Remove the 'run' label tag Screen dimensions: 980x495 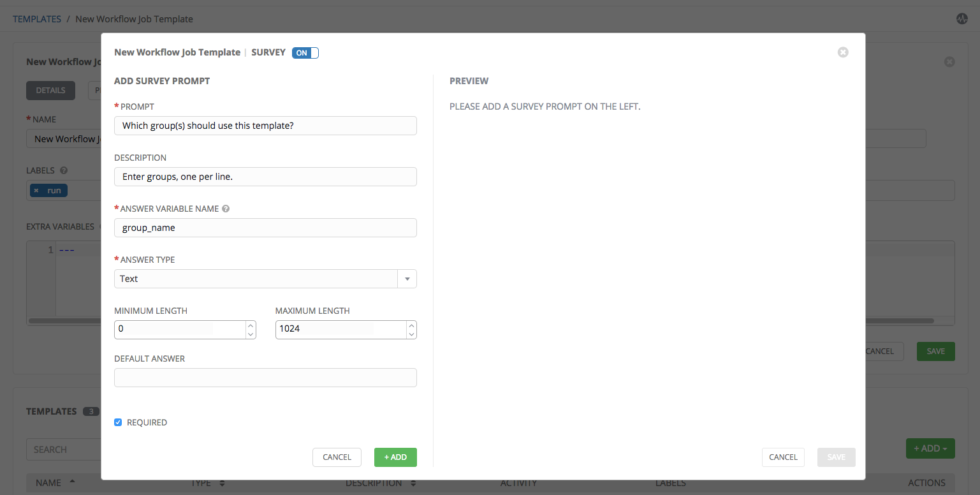(36, 191)
